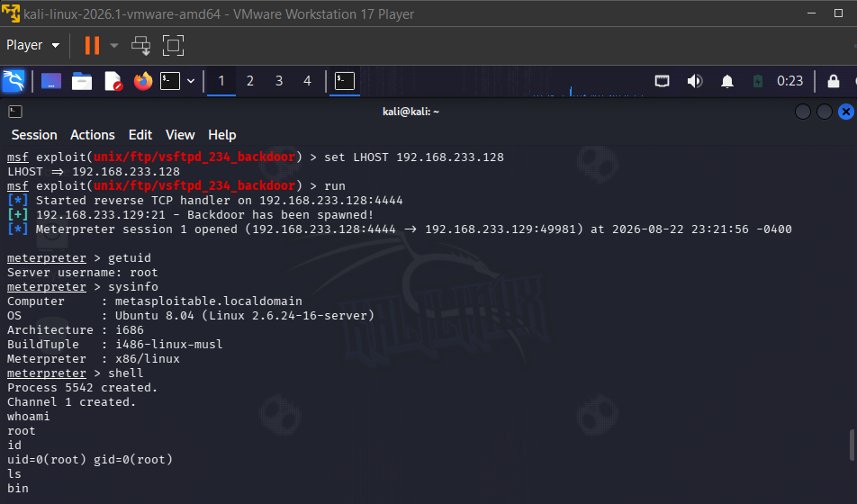
Task: Click the terminal vertical scrollbar handle
Action: 852,445
